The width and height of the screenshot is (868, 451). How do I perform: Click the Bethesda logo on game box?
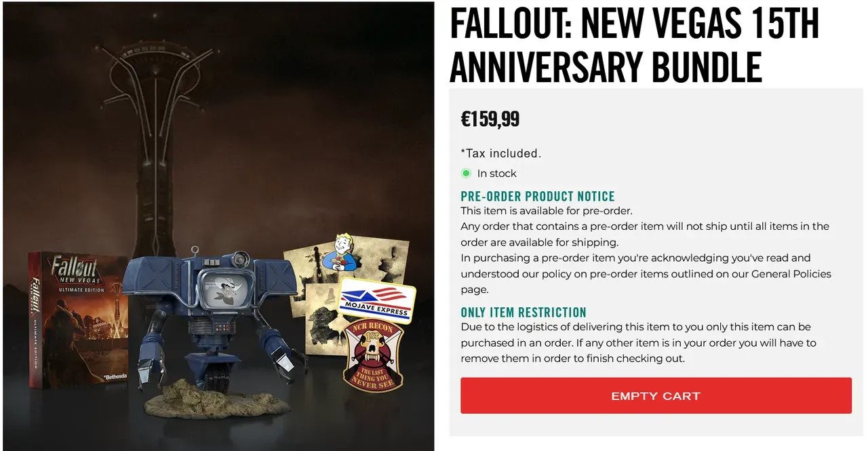[x=114, y=375]
